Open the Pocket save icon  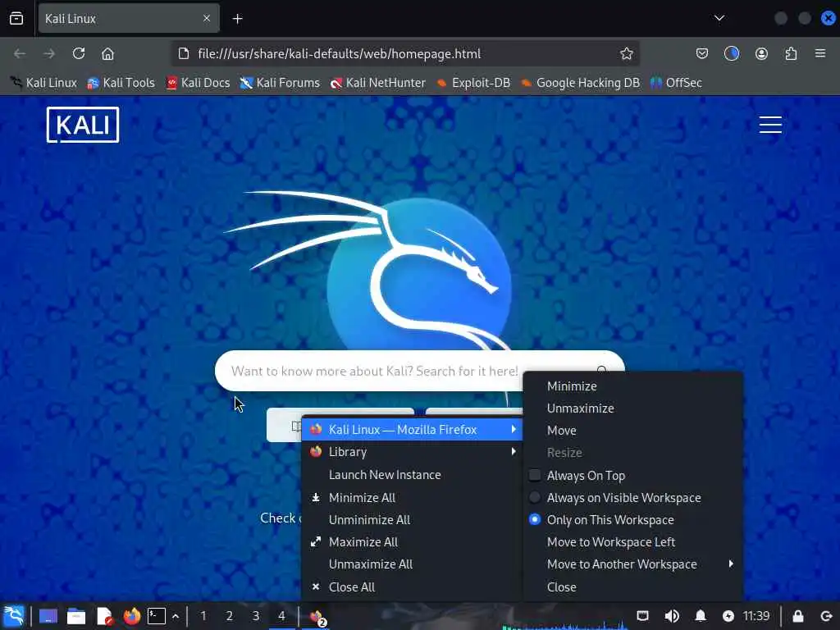tap(702, 53)
